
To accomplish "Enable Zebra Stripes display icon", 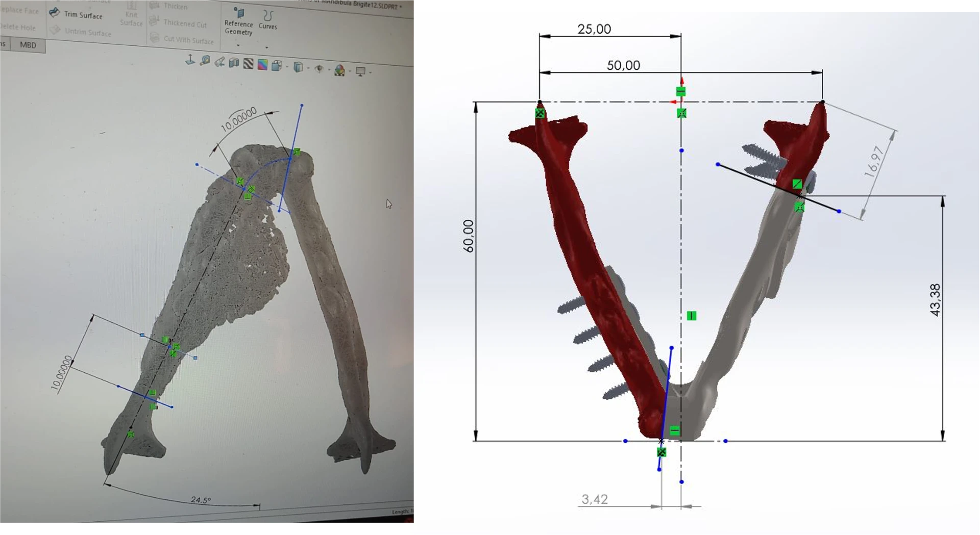I will [248, 64].
